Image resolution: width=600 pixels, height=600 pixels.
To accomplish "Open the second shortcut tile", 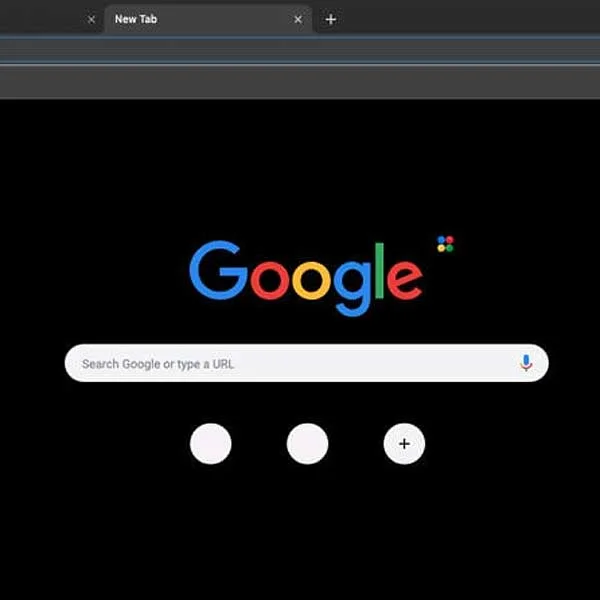I will (x=307, y=443).
